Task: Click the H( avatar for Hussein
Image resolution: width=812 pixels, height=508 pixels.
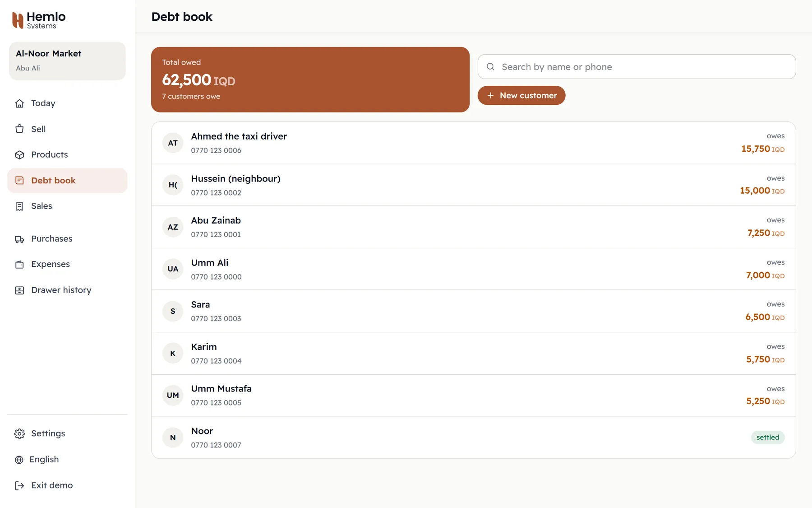Action: tap(173, 185)
